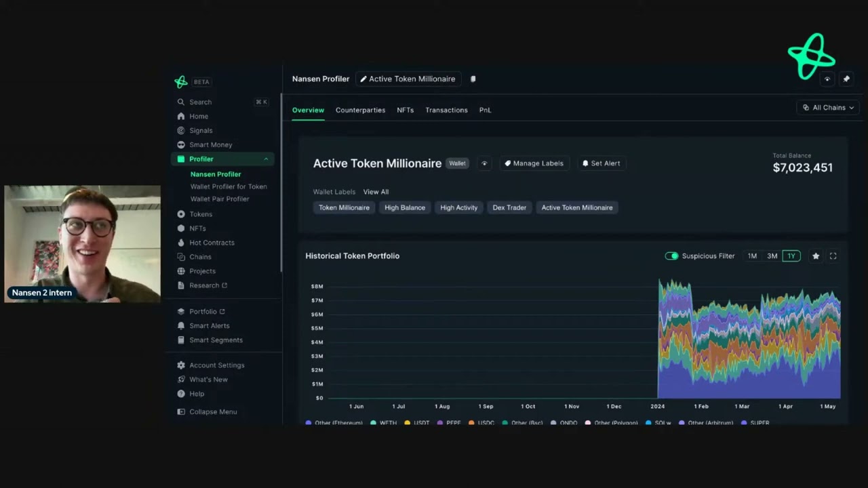Switch to the NFTs tab
The height and width of the screenshot is (488, 868).
405,110
